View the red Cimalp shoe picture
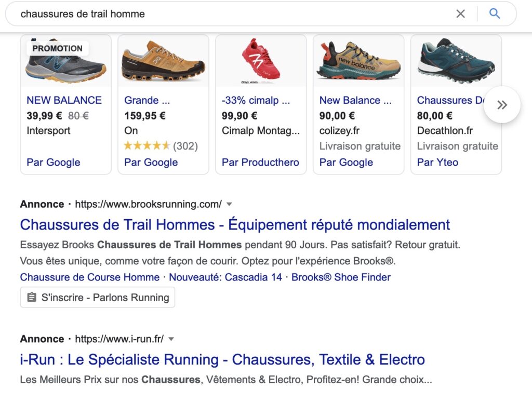The image size is (532, 403). [x=261, y=61]
